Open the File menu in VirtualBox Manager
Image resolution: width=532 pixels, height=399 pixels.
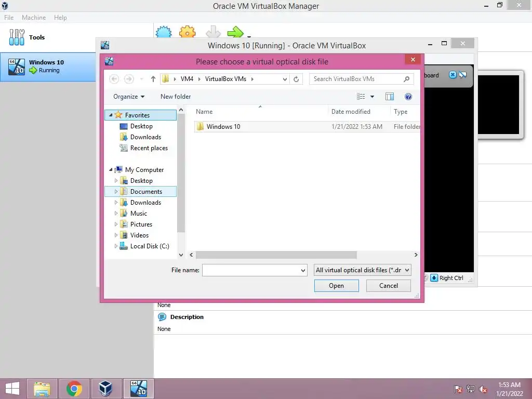pyautogui.click(x=9, y=18)
